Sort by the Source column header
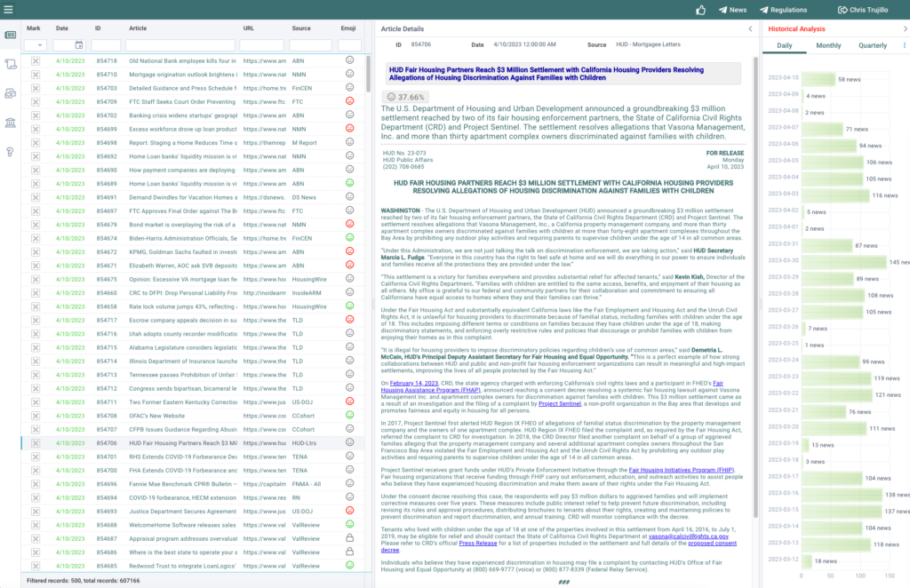The height and width of the screenshot is (588, 910). tap(301, 28)
